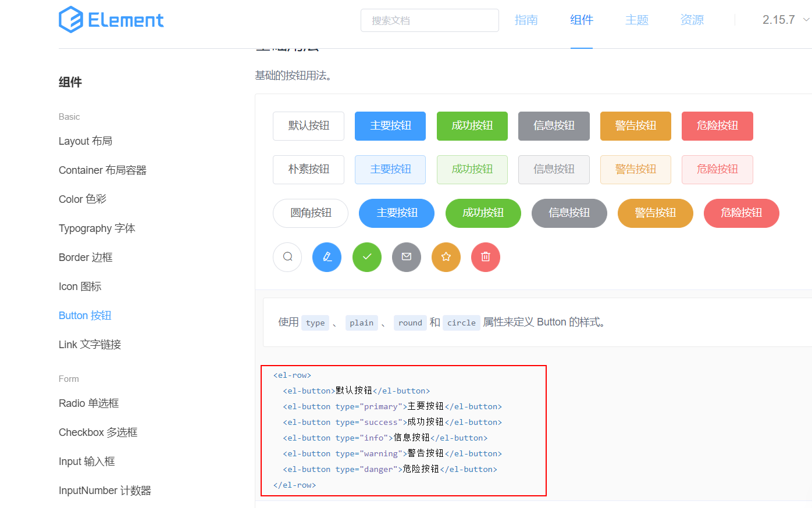Click the rounded green 成功按钮
This screenshot has width=812, height=508.
pyautogui.click(x=483, y=213)
